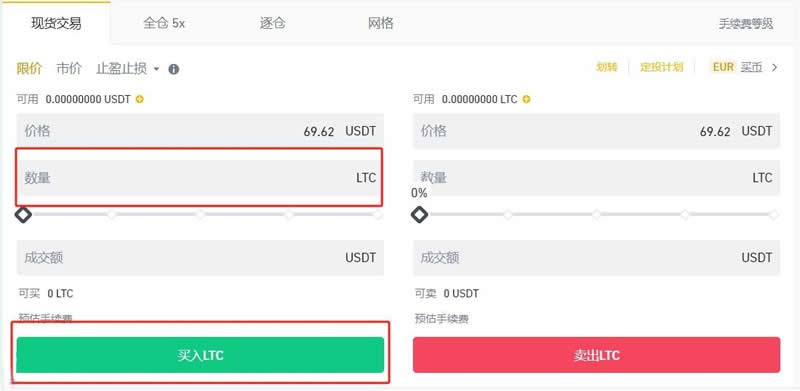The image size is (800, 391).
Task: Click the sell-side slider diamond handle at 0%
Action: click(419, 215)
